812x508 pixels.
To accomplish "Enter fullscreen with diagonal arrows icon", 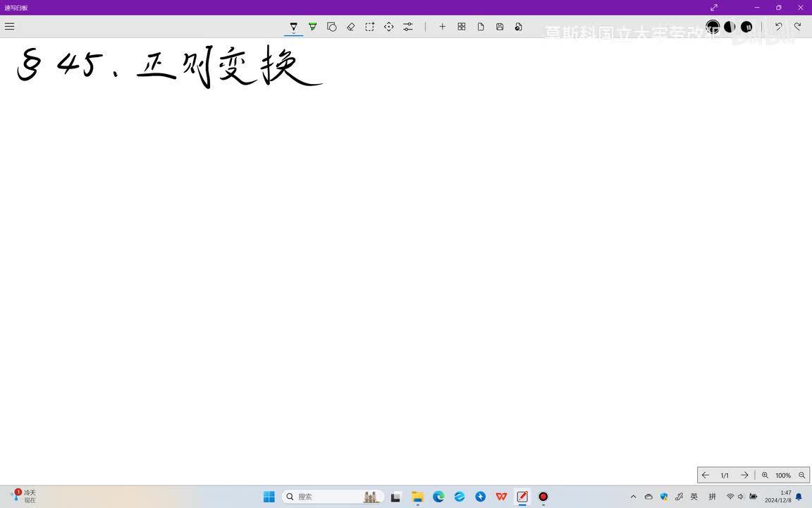I will pyautogui.click(x=713, y=7).
